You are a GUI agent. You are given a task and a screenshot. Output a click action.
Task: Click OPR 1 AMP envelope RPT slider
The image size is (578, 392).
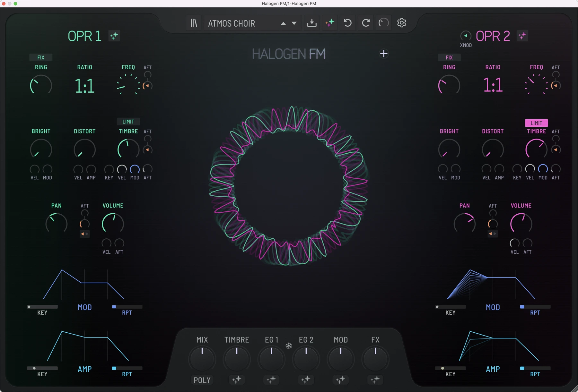coord(127,368)
